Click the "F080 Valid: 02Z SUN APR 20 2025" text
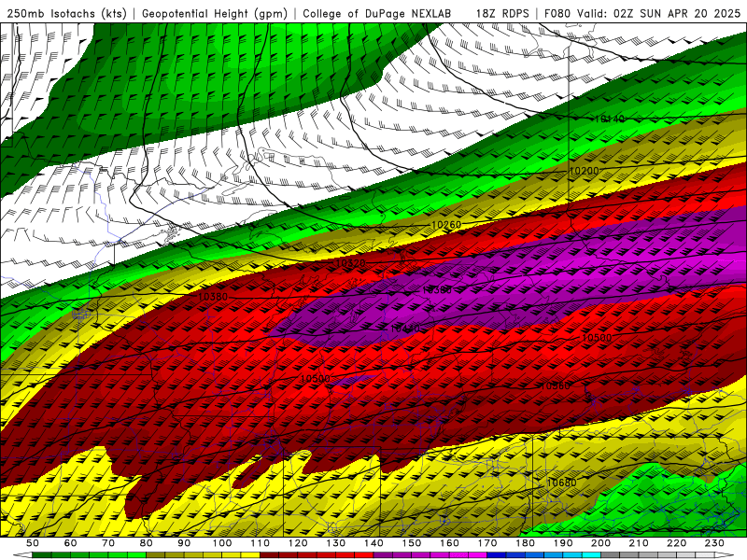 point(642,13)
